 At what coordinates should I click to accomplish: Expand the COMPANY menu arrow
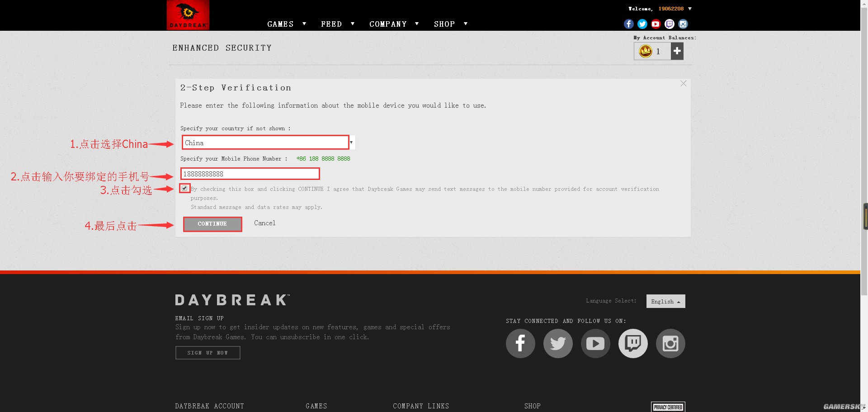coord(417,24)
